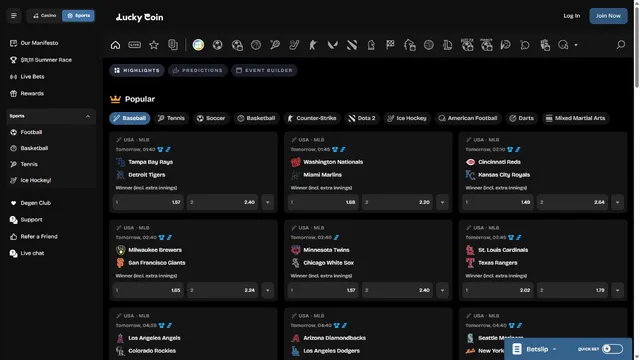The width and height of the screenshot is (640, 360).
Task: Select Tennis popular filter
Action: point(171,118)
